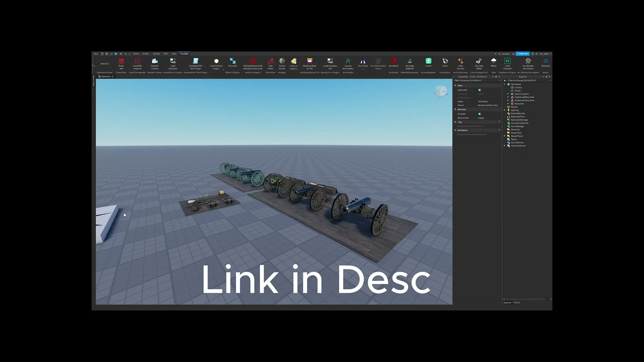Open the Tool Grip Editor plugin
This screenshot has width=644, height=362.
coord(479,63)
